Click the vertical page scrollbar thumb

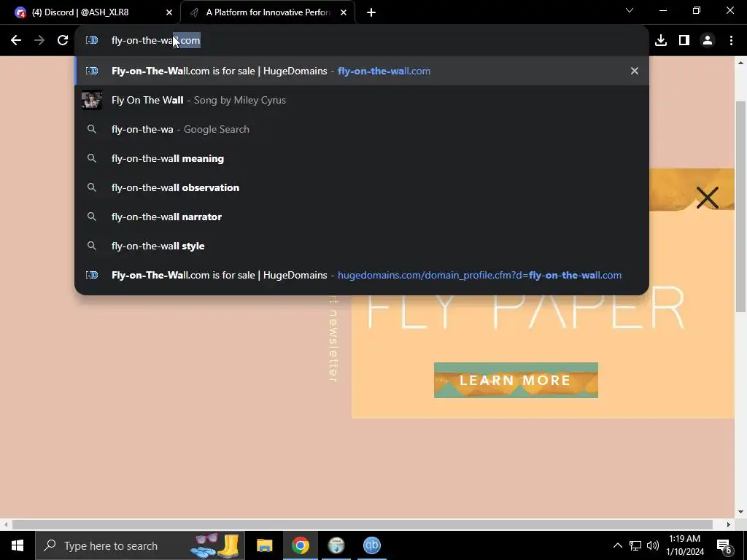(741, 206)
